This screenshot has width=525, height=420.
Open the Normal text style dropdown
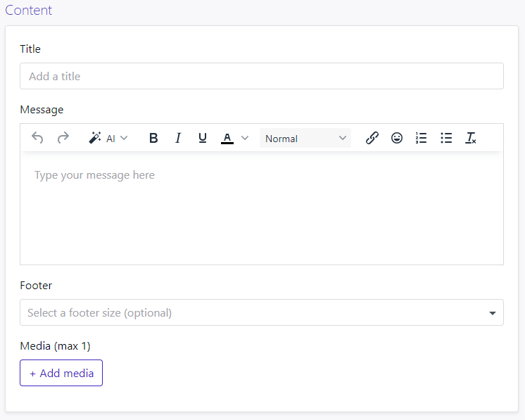pyautogui.click(x=305, y=139)
